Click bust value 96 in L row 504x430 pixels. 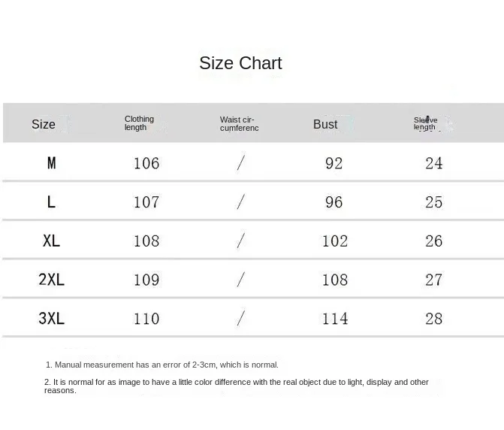click(x=334, y=202)
